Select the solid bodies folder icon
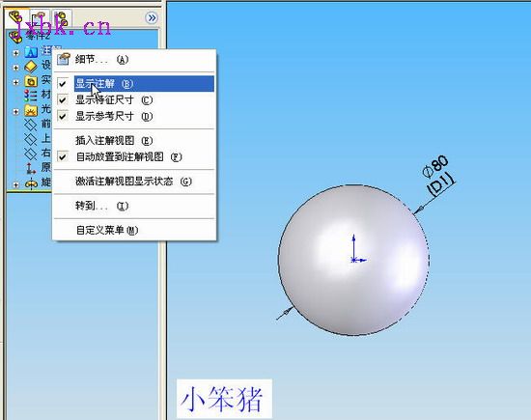 click(x=31, y=81)
